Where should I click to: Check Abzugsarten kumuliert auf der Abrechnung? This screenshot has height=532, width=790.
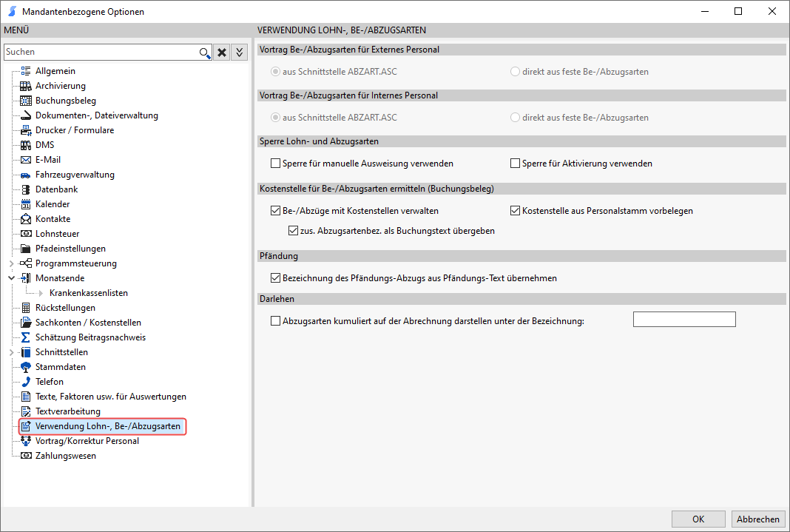[x=276, y=321]
